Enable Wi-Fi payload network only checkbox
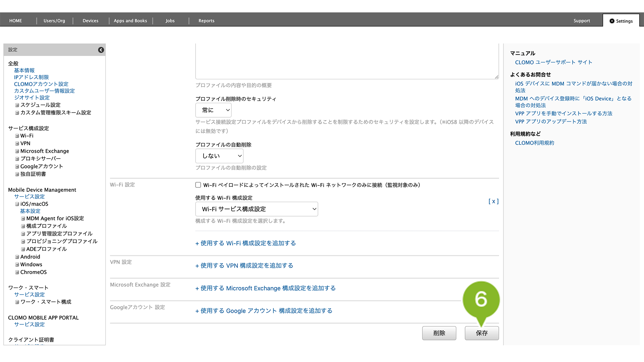This screenshot has height=362, width=644. pyautogui.click(x=198, y=185)
